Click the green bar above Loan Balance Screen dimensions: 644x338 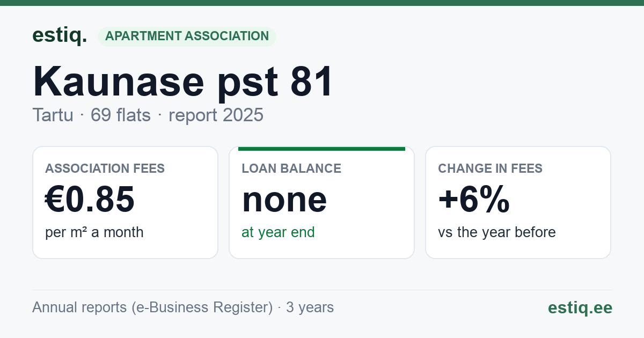(x=321, y=149)
